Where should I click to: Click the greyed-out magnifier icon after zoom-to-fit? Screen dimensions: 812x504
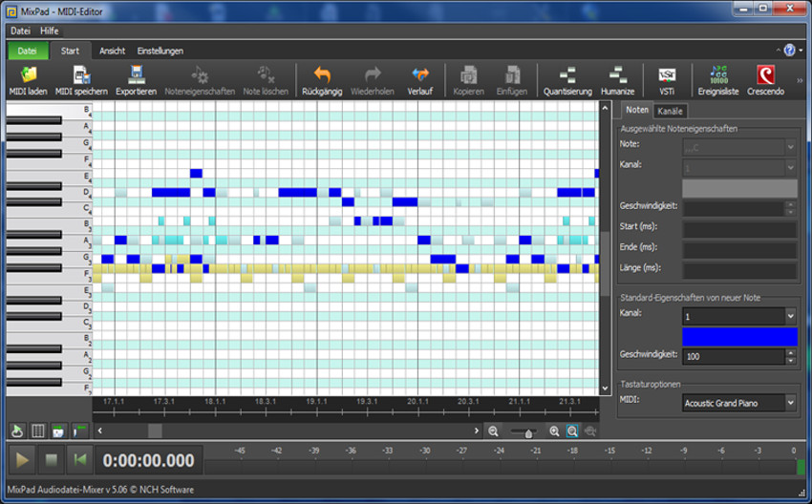point(590,431)
